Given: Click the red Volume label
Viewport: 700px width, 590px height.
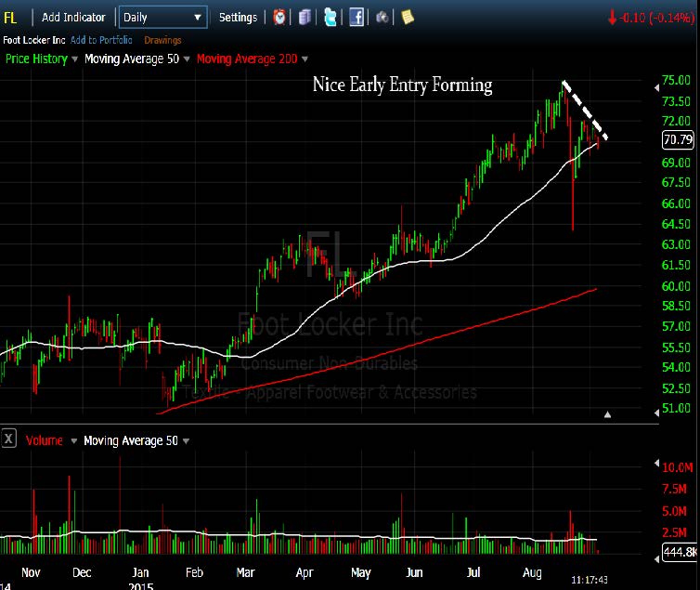Looking at the screenshot, I should [45, 440].
